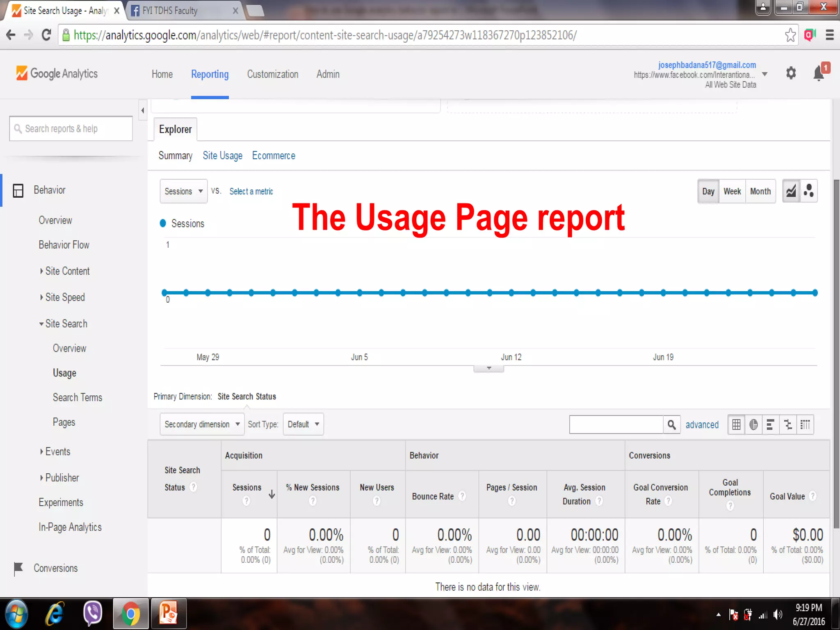The image size is (840, 630).
Task: Open Viber from the taskbar
Action: pyautogui.click(x=93, y=614)
